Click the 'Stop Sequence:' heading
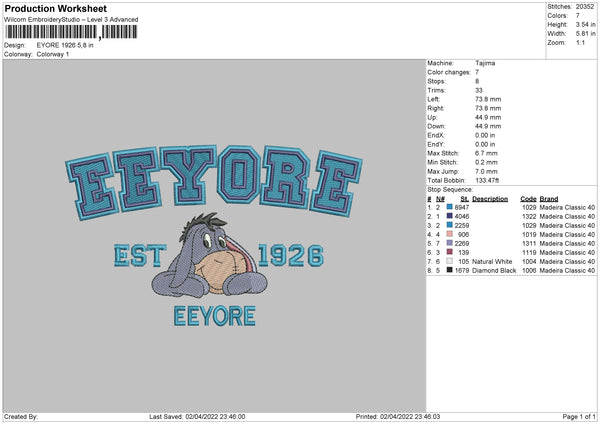This screenshot has height=424, width=600. (450, 190)
